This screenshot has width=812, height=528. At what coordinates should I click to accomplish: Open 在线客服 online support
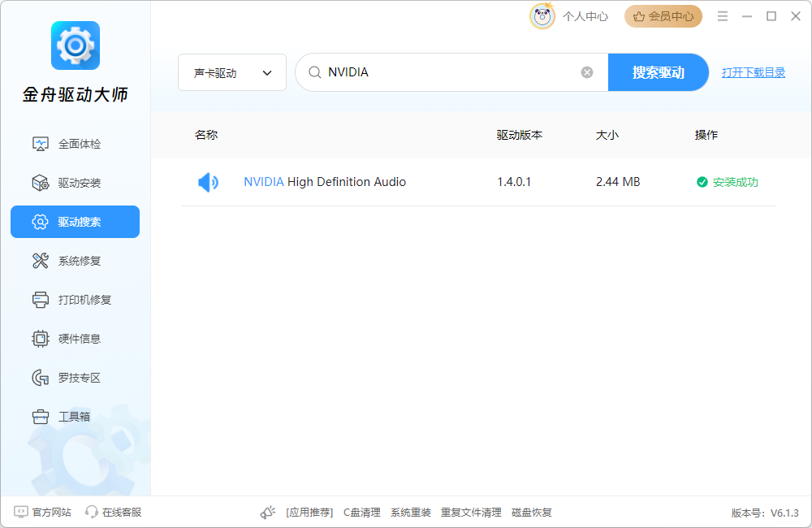(114, 512)
